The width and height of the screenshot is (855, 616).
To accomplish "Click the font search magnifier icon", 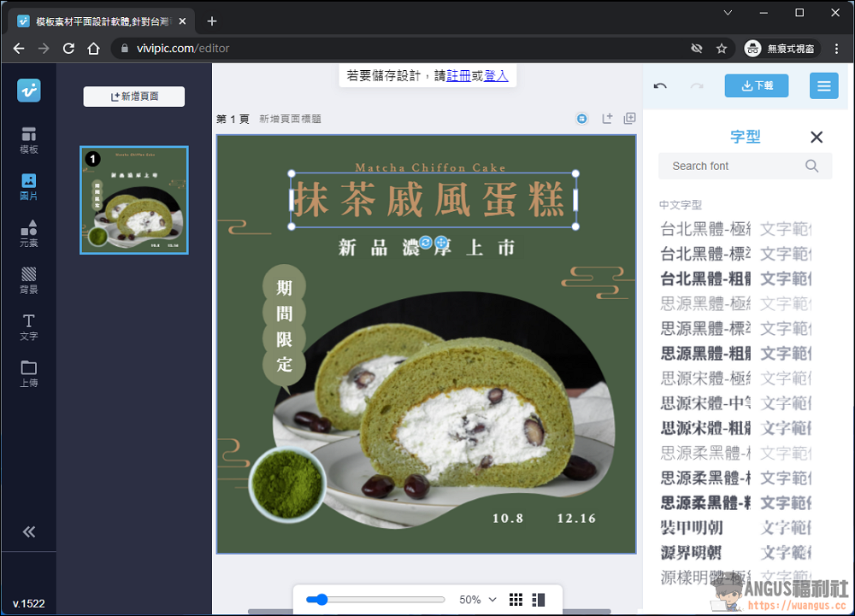I will pos(812,166).
